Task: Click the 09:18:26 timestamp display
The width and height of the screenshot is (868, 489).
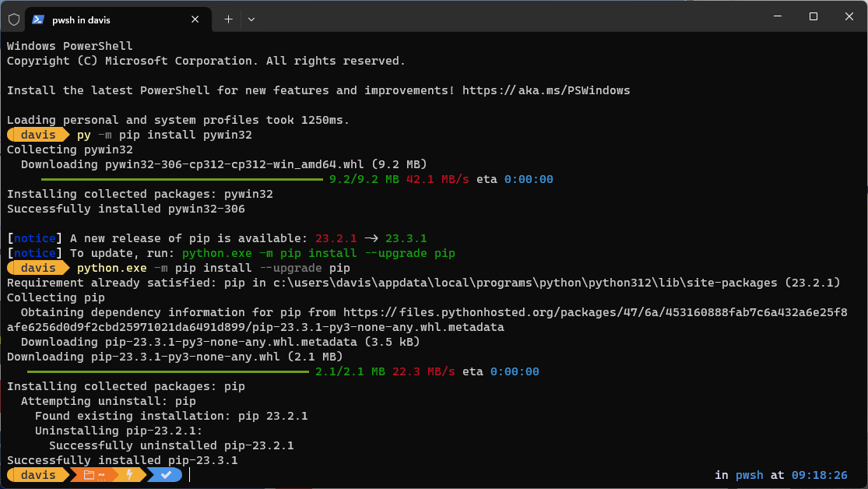Action: tap(820, 474)
